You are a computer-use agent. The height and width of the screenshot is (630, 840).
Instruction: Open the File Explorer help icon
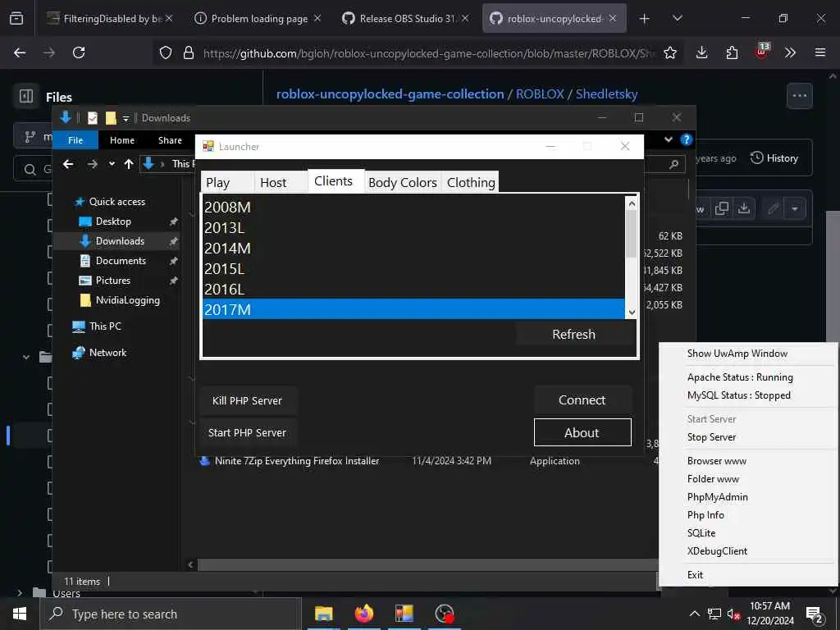[687, 139]
